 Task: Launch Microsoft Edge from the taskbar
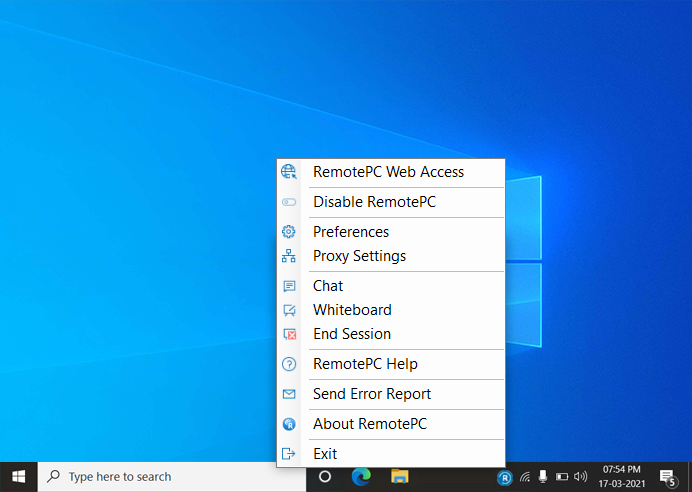361,477
